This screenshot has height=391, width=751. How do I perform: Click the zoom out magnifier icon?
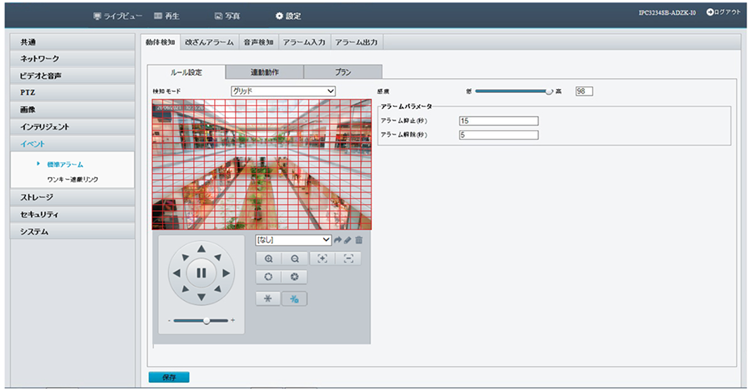(295, 259)
